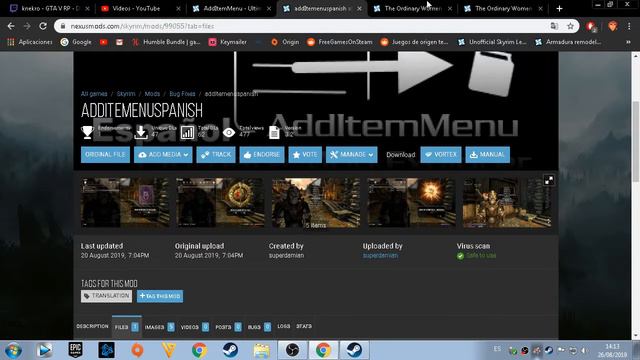This screenshot has height=360, width=640.
Task: Open the 'Unofficial Skyrim Le...' bookmark
Action: coord(492,42)
